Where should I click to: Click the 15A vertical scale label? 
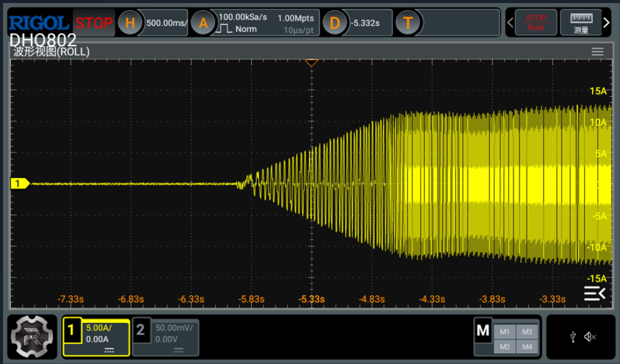point(598,91)
